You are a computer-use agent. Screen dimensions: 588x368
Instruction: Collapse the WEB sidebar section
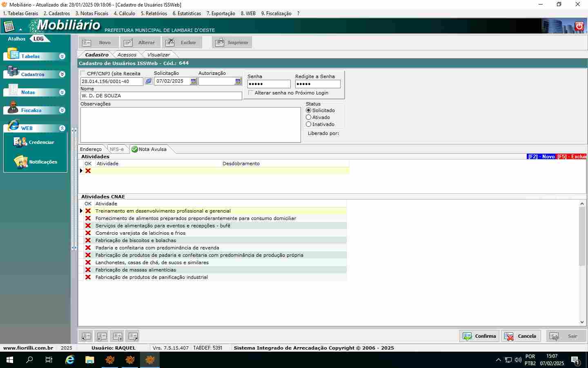coord(62,128)
